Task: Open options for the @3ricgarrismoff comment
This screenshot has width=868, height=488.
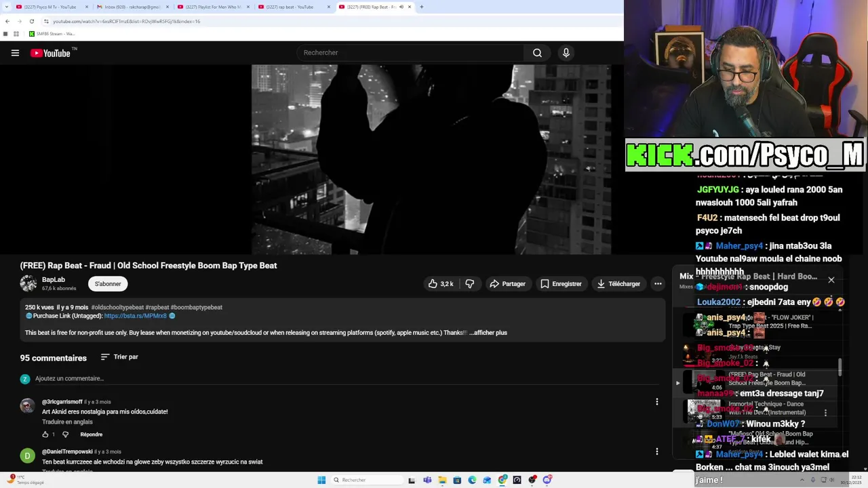Action: tap(656, 402)
